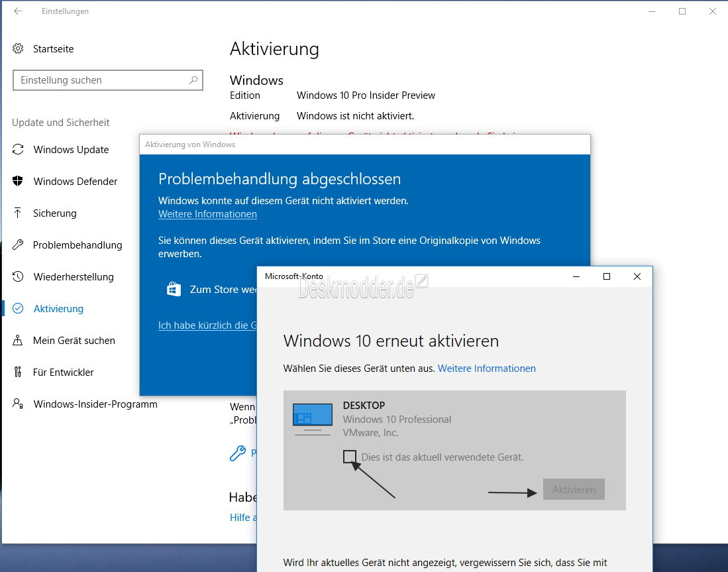Open Windows Defender settings page
The image size is (728, 572).
(76, 181)
